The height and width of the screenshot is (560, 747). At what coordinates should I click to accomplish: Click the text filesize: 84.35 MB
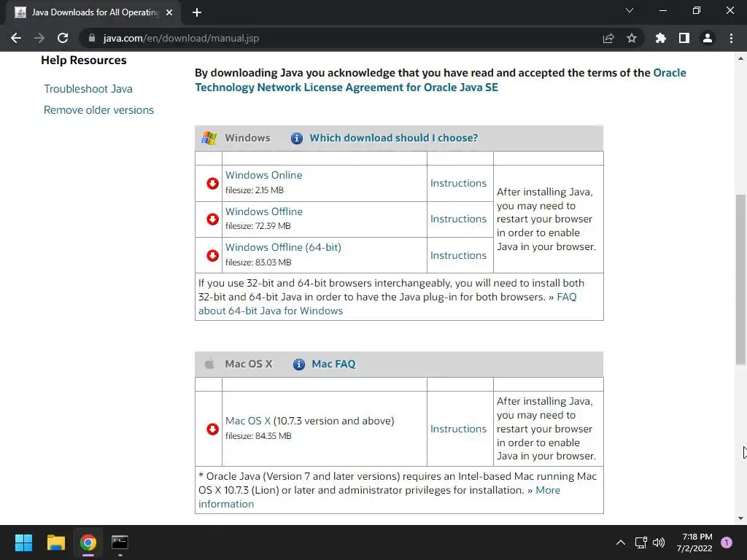click(258, 436)
